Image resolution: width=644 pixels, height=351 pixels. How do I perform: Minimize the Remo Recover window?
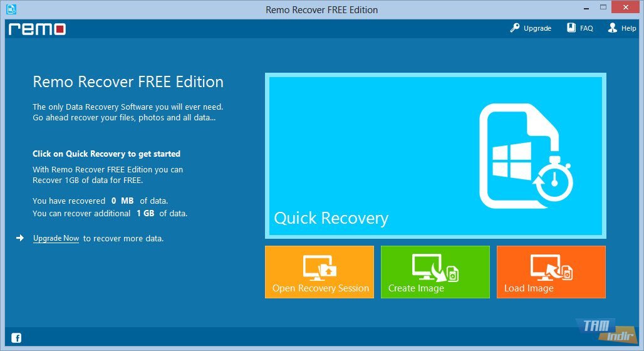click(x=586, y=8)
